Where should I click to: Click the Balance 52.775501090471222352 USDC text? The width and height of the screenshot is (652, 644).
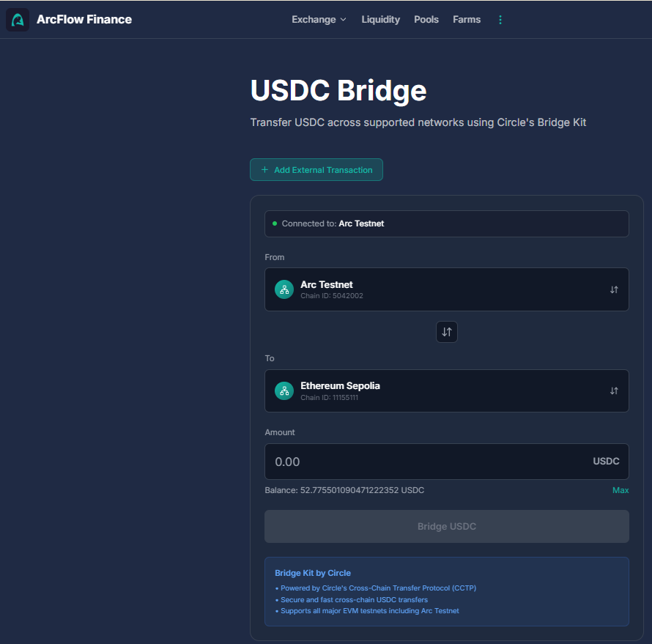(x=344, y=490)
